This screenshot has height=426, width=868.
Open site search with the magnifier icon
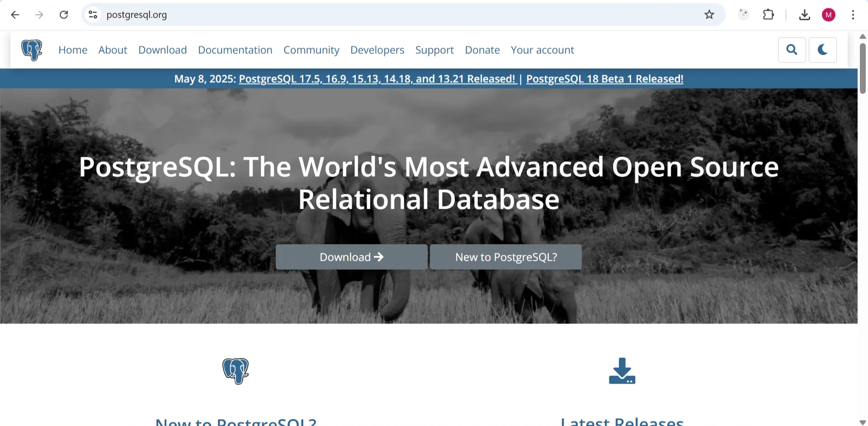click(792, 50)
